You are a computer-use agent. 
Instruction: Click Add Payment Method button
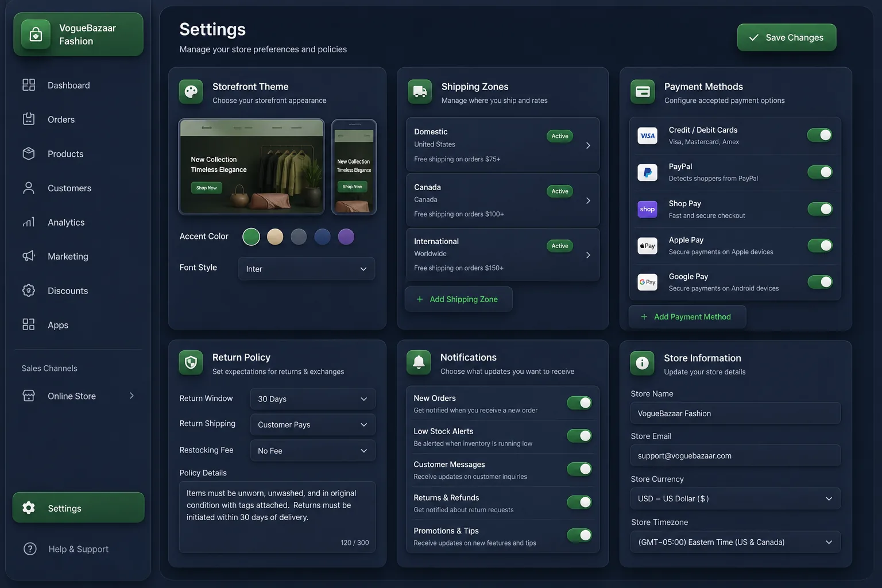(687, 317)
